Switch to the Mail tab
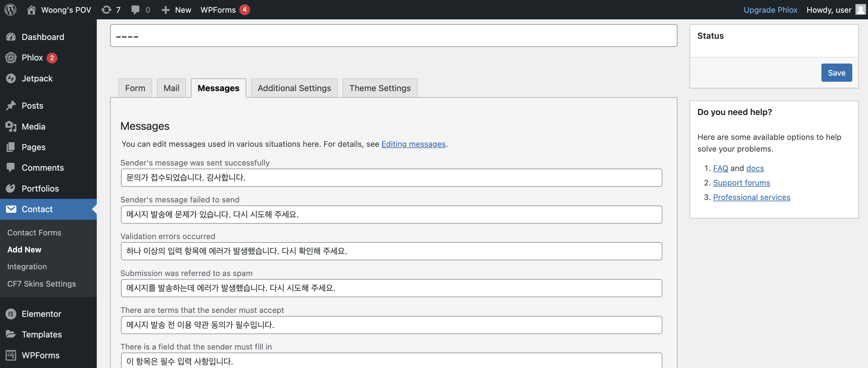This screenshot has width=868, height=368. coord(171,88)
